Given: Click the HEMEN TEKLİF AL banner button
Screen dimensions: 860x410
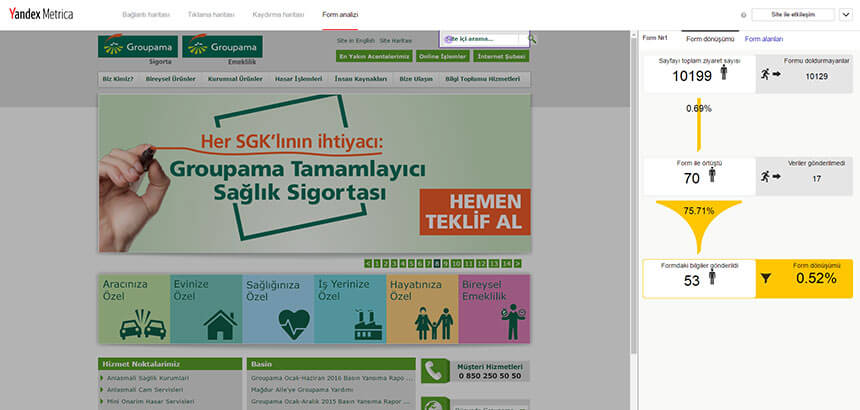Looking at the screenshot, I should [475, 212].
